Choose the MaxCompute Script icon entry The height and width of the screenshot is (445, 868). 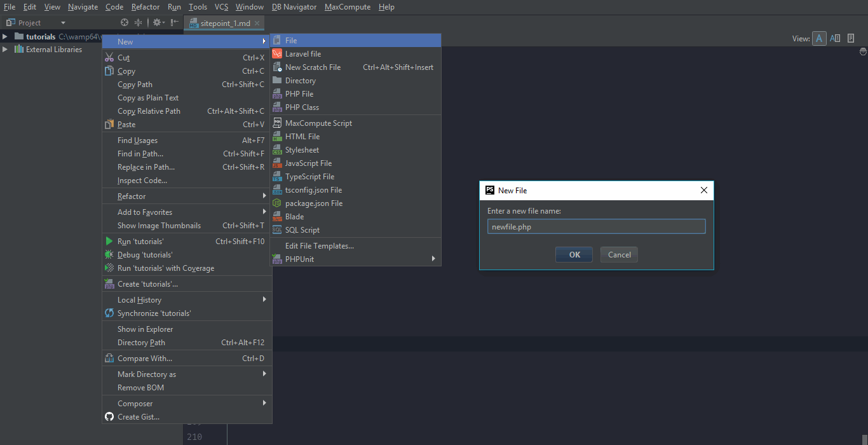[x=277, y=123]
